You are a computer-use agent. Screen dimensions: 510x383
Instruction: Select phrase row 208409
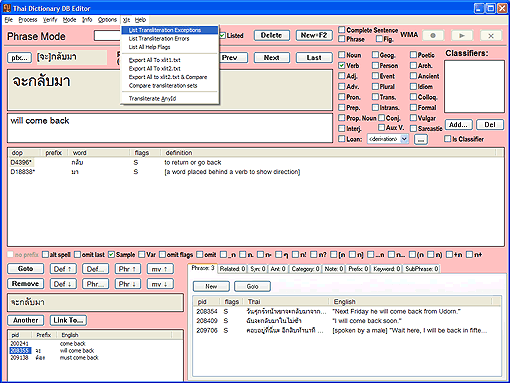347,321
